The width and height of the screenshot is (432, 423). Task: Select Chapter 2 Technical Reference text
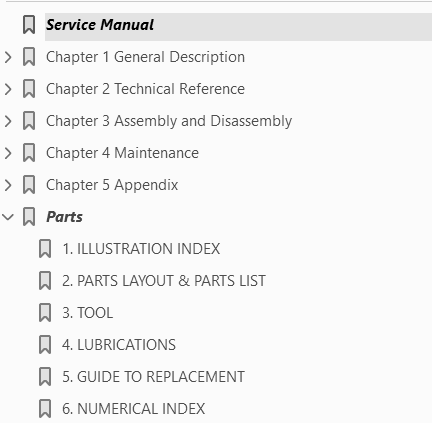(x=145, y=89)
